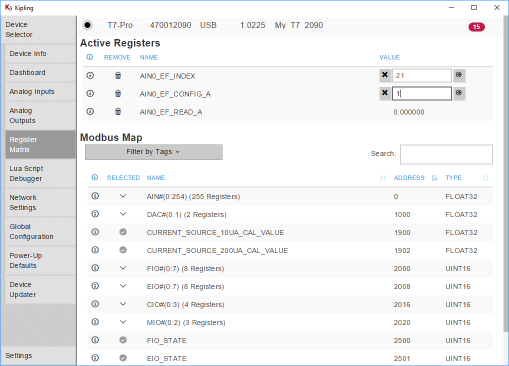The height and width of the screenshot is (366, 509).
Task: Click the red 15 notification badge
Action: point(476,27)
